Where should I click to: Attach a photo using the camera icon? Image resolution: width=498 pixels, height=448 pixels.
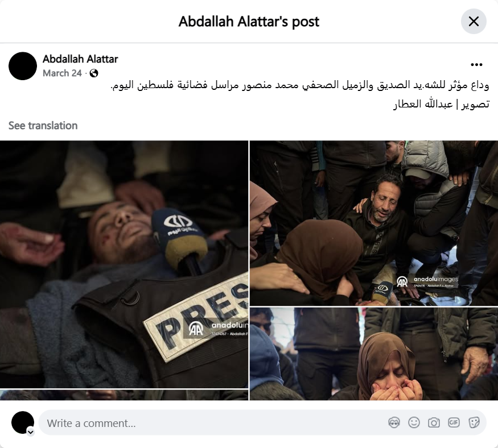pos(434,422)
